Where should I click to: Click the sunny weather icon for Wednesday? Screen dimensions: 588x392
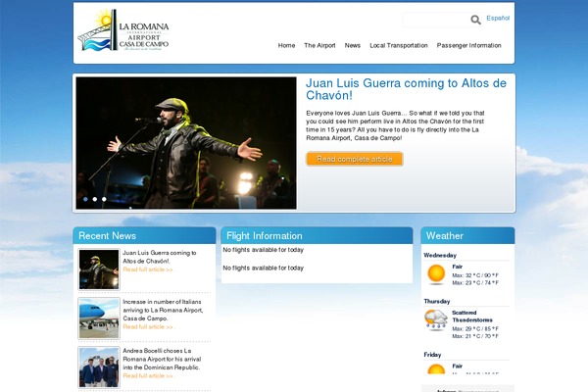pyautogui.click(x=436, y=274)
